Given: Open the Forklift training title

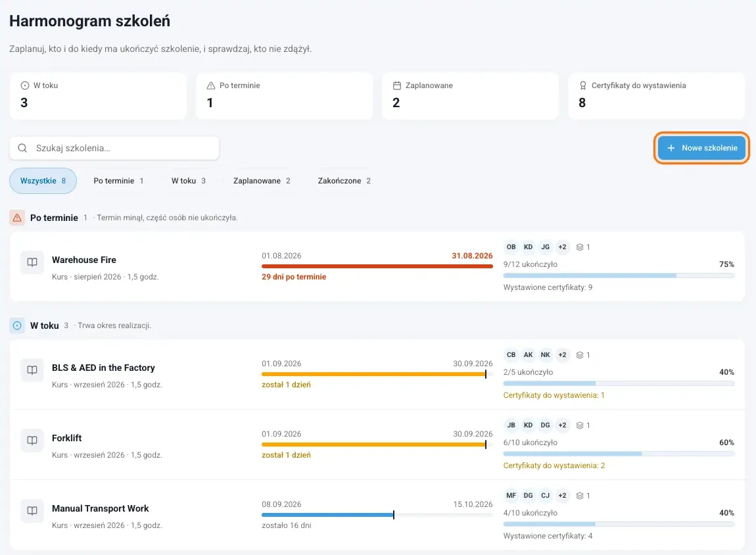Looking at the screenshot, I should 66,439.
